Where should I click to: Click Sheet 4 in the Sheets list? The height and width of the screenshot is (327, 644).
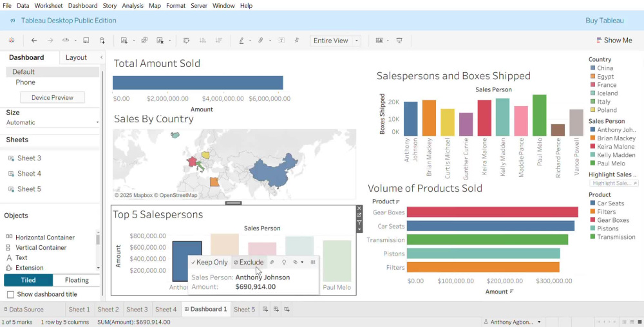click(x=29, y=174)
